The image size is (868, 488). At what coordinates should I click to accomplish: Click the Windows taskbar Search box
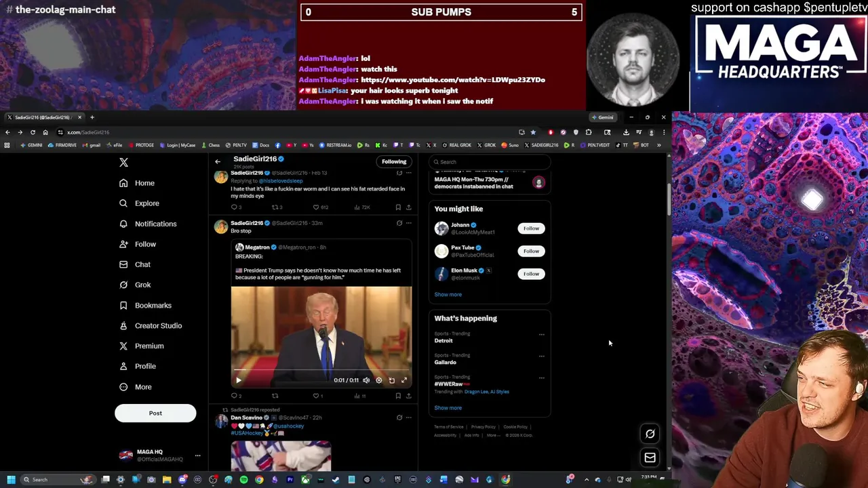(x=58, y=480)
